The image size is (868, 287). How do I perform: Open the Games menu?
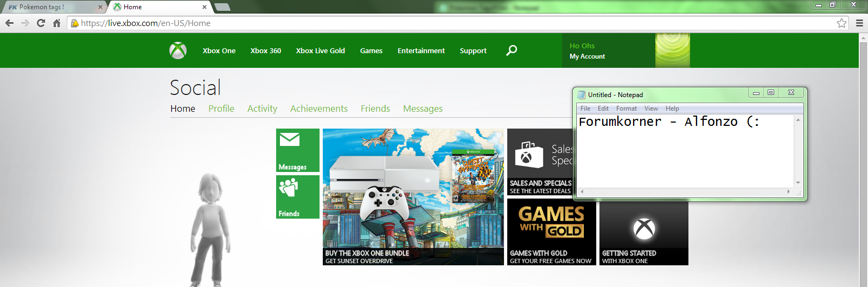coord(371,50)
